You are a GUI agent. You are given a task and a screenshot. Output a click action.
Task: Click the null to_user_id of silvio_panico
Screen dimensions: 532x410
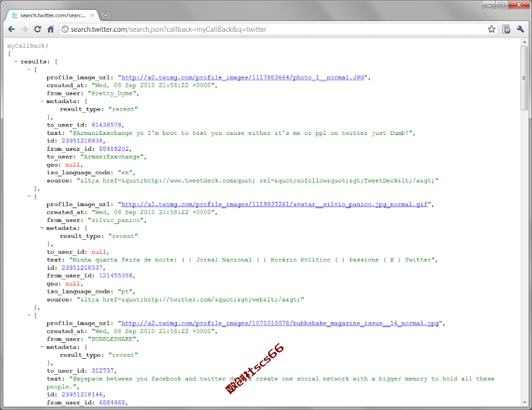coord(99,252)
